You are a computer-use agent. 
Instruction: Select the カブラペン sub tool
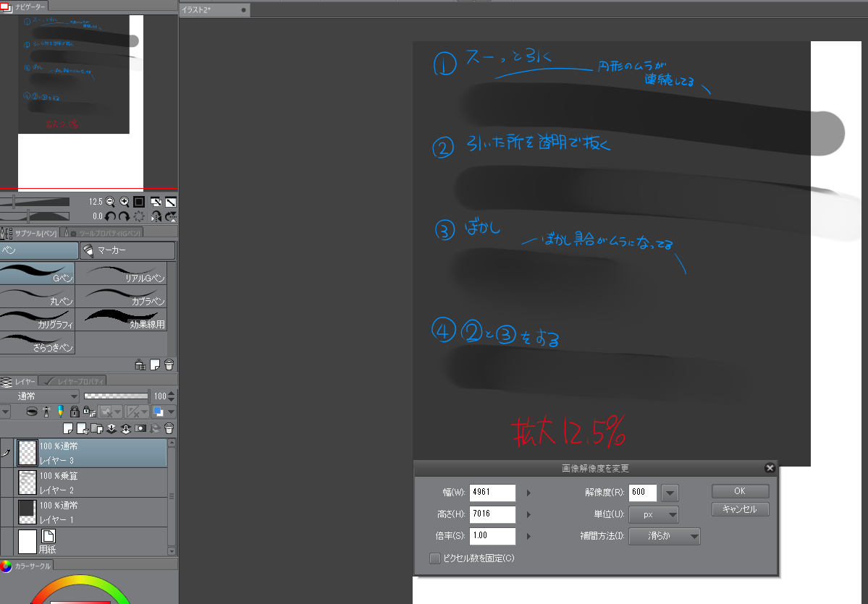pyautogui.click(x=121, y=297)
